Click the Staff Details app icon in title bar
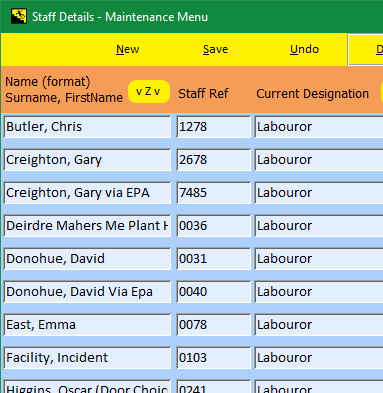 [19, 16]
